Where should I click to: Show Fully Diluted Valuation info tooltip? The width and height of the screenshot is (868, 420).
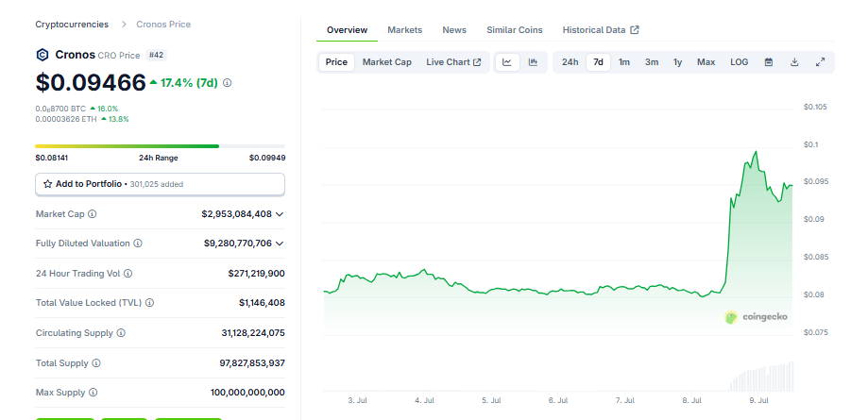point(138,244)
